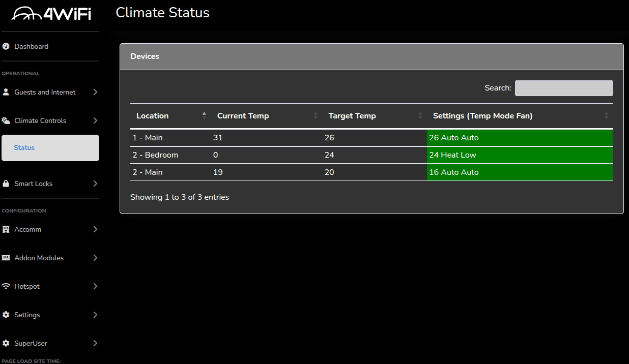
Task: Open the Dashboard menu item
Action: (31, 46)
